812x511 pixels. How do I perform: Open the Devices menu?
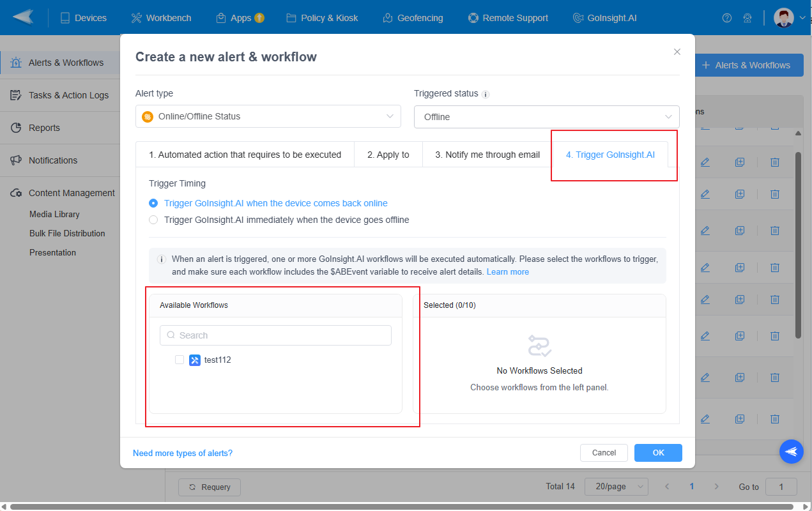(x=83, y=18)
